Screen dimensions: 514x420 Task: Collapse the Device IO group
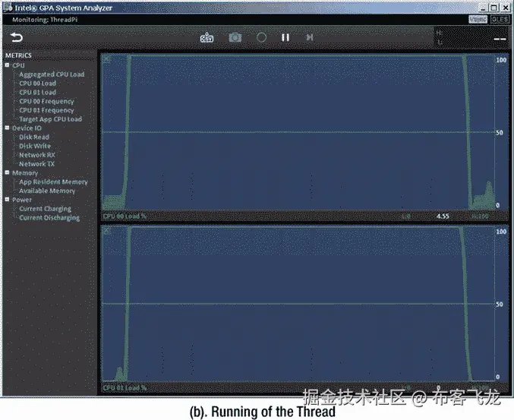[x=7, y=128]
